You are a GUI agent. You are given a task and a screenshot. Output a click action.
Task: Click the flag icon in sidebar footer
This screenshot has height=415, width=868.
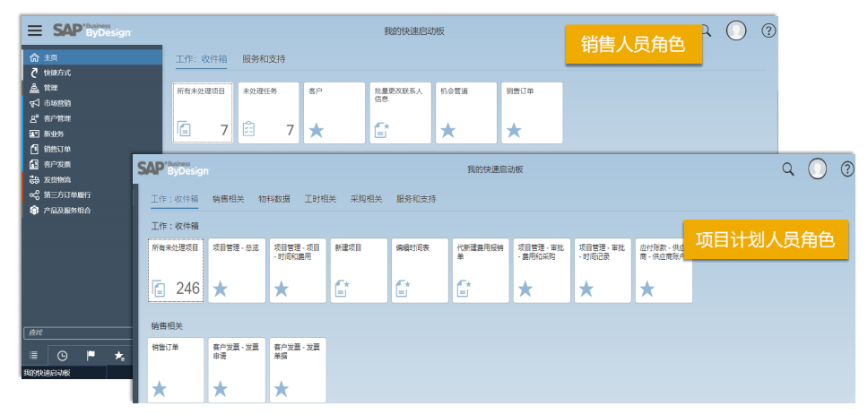91,355
